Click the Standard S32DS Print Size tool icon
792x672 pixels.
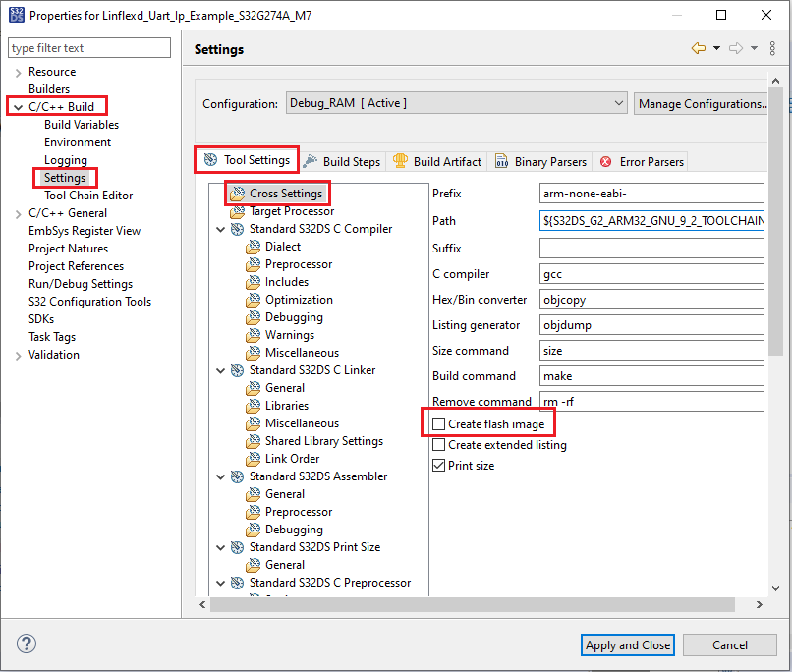coord(237,547)
